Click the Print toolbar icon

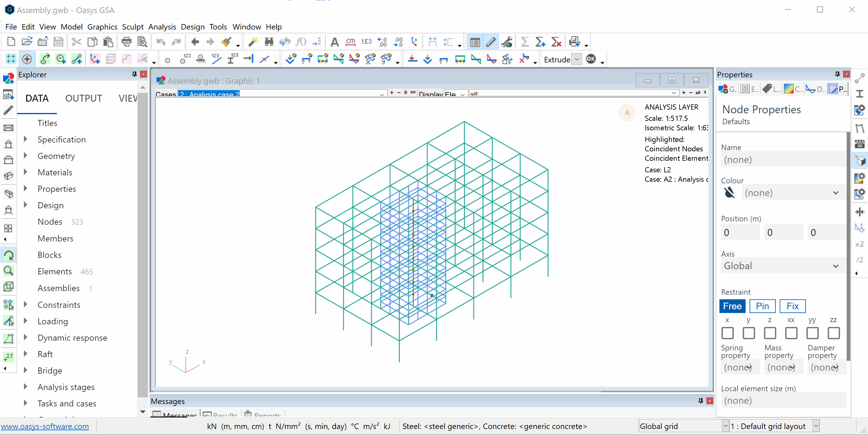click(126, 42)
